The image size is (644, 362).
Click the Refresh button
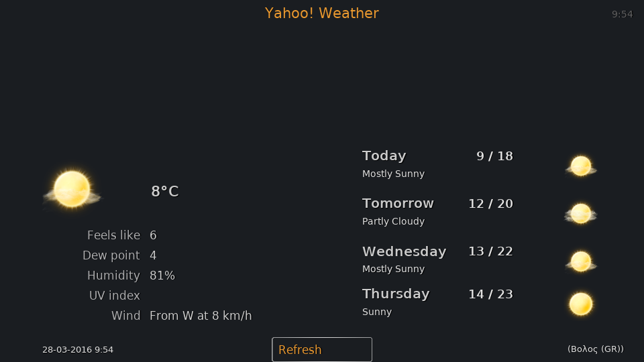[322, 350]
